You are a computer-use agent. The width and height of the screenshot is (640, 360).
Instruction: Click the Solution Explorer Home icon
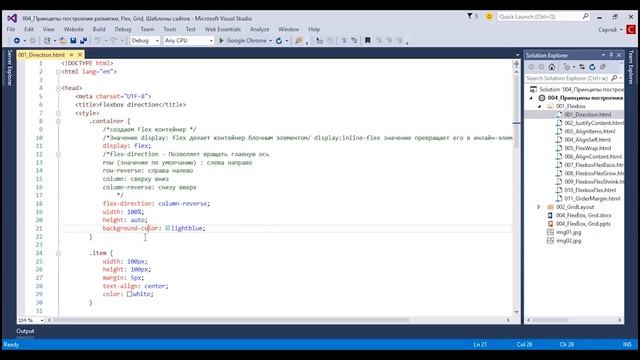[x=552, y=67]
